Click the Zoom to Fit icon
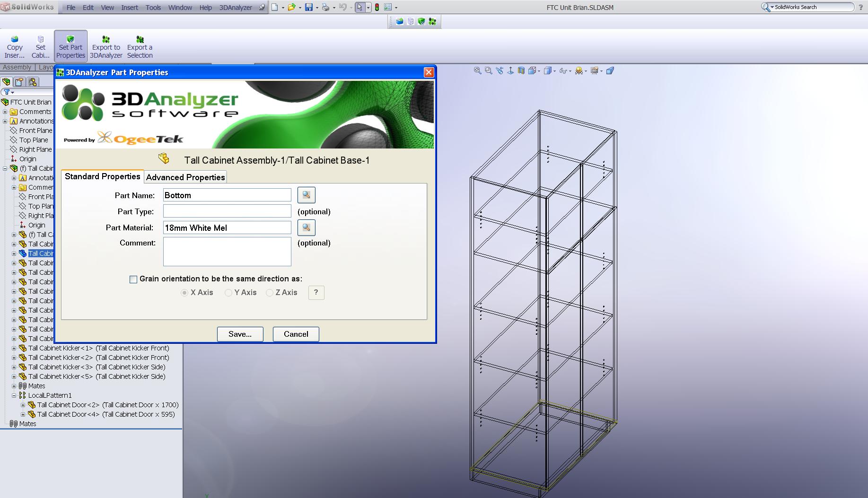The width and height of the screenshot is (868, 498). point(478,70)
